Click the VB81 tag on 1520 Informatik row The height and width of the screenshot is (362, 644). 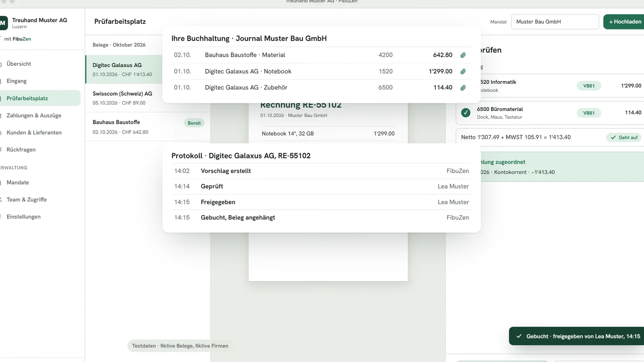[589, 86]
